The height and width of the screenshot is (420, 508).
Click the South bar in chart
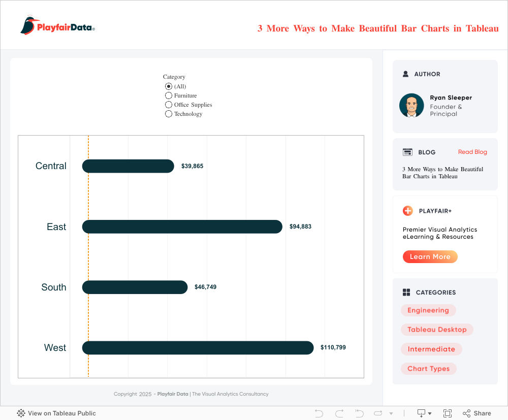coord(135,287)
